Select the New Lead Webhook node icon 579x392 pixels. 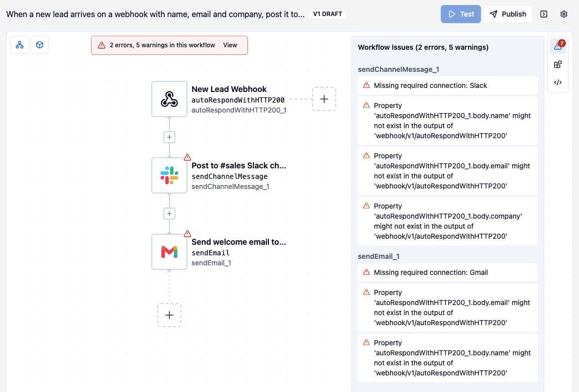169,99
